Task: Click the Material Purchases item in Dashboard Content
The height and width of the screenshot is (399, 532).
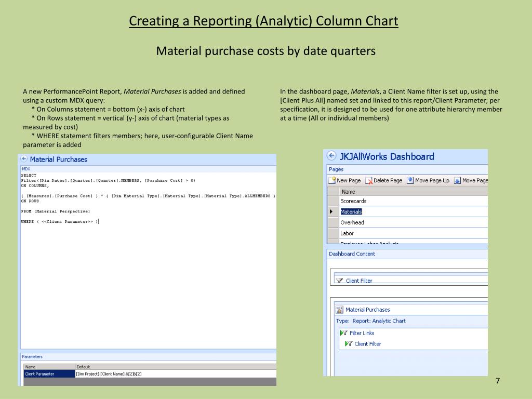Action: pos(367,310)
